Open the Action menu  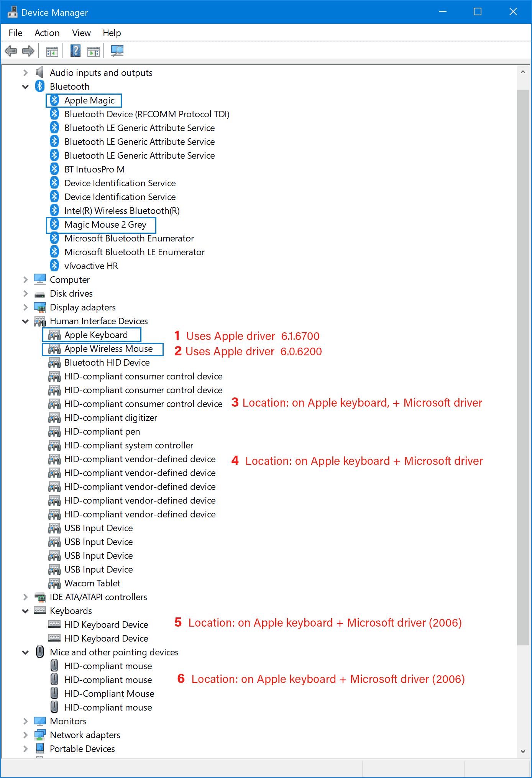click(47, 33)
